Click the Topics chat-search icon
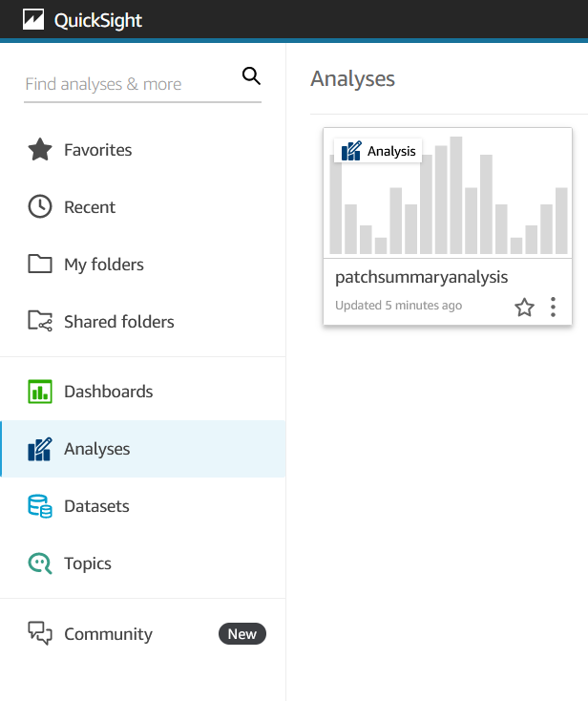 40,563
